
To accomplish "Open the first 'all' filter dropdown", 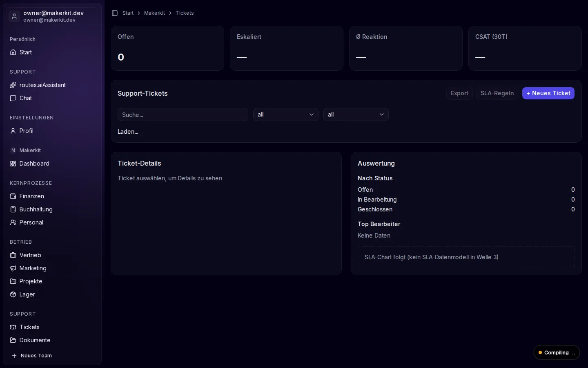I will 286,114.
